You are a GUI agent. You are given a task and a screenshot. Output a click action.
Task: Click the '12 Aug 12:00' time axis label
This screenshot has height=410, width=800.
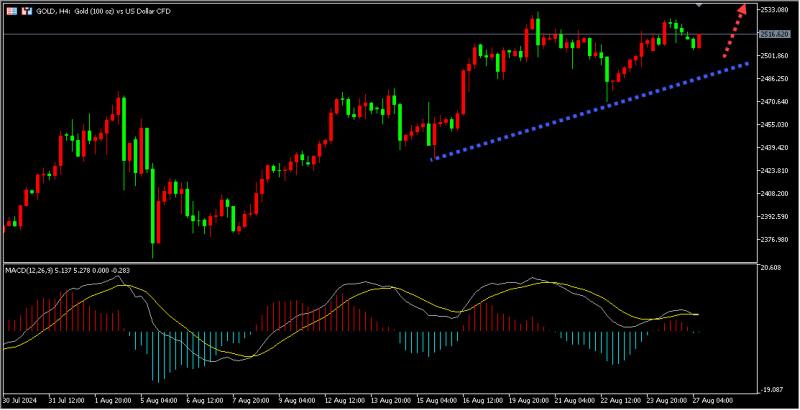point(346,399)
